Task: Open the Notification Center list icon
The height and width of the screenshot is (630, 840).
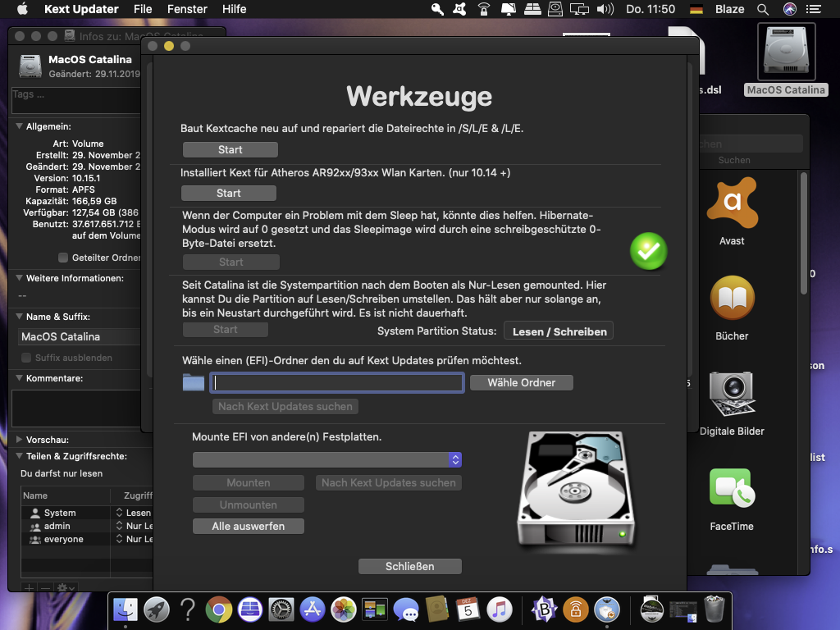Action: click(815, 9)
